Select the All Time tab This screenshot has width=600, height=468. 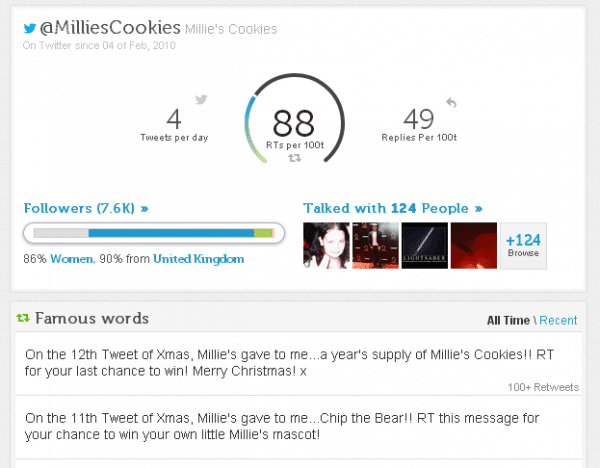point(508,320)
